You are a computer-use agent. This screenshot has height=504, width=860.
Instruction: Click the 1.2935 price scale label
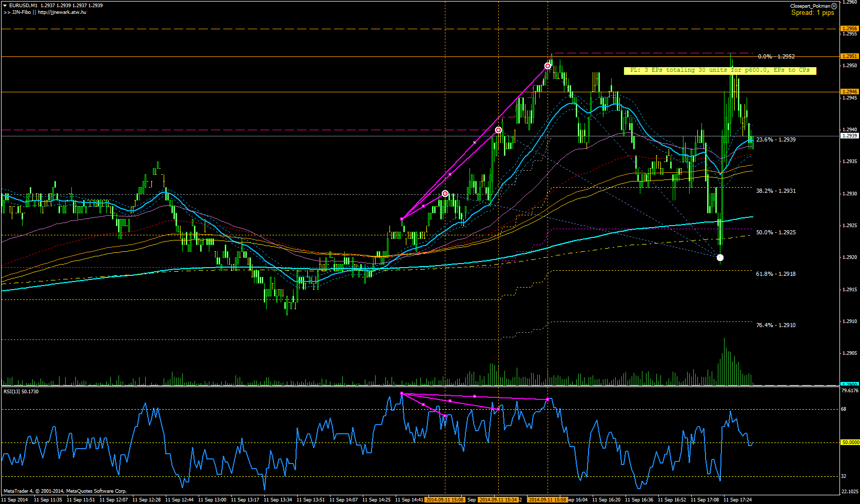click(x=850, y=162)
